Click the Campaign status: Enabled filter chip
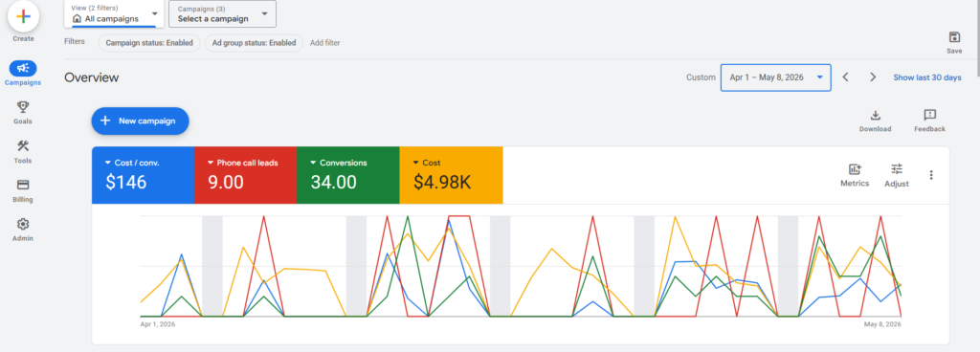 (x=150, y=43)
